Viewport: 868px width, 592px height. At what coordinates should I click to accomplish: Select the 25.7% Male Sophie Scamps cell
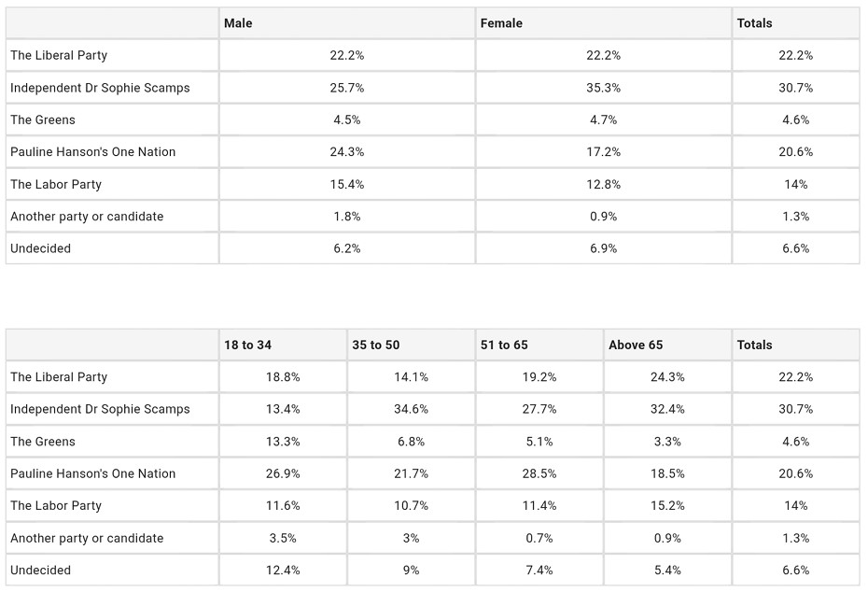(x=346, y=88)
